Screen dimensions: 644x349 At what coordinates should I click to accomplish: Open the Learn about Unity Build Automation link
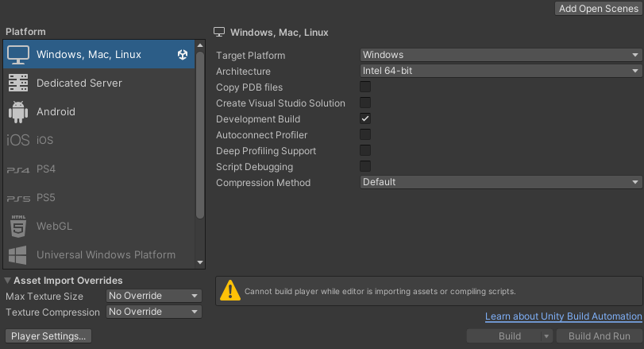[564, 316]
